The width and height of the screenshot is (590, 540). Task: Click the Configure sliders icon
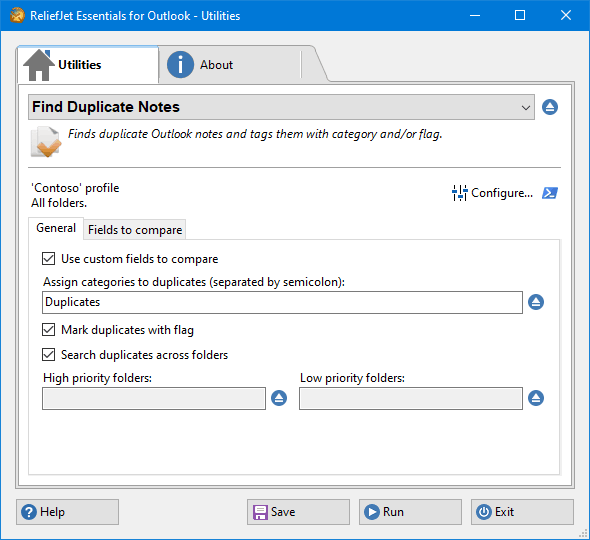coord(459,193)
